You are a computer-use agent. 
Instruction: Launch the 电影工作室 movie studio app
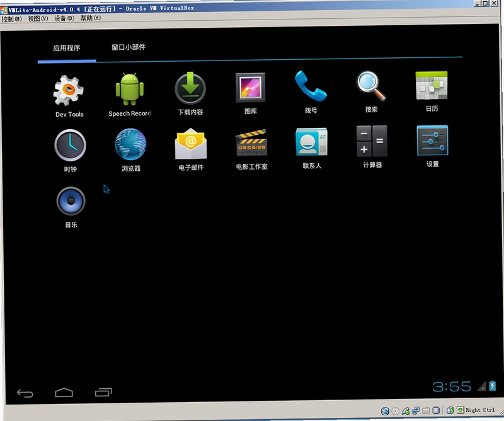[251, 142]
